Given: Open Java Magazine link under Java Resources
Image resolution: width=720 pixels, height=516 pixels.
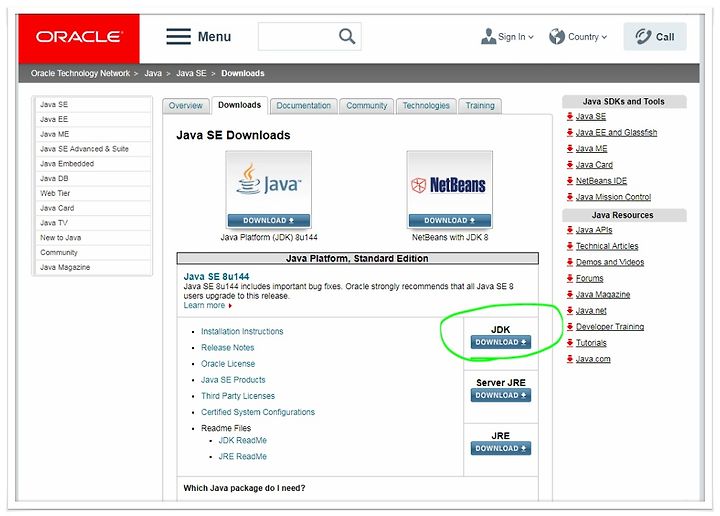Looking at the screenshot, I should pos(603,294).
